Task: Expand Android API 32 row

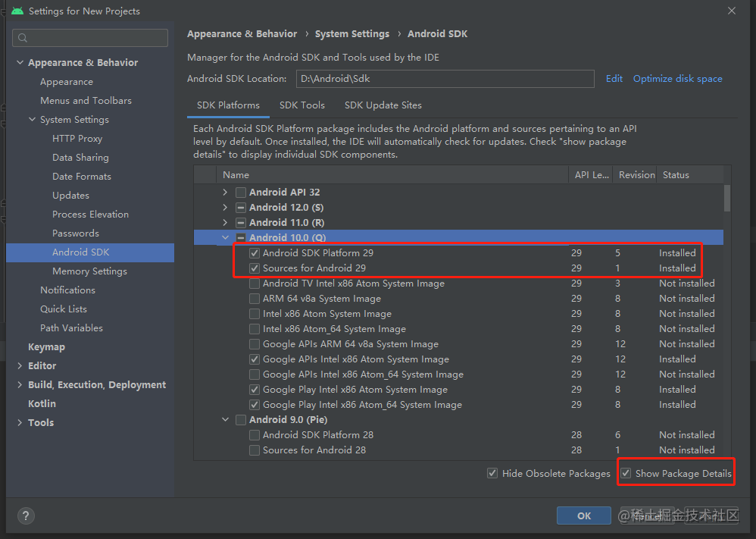Action: tap(225, 192)
